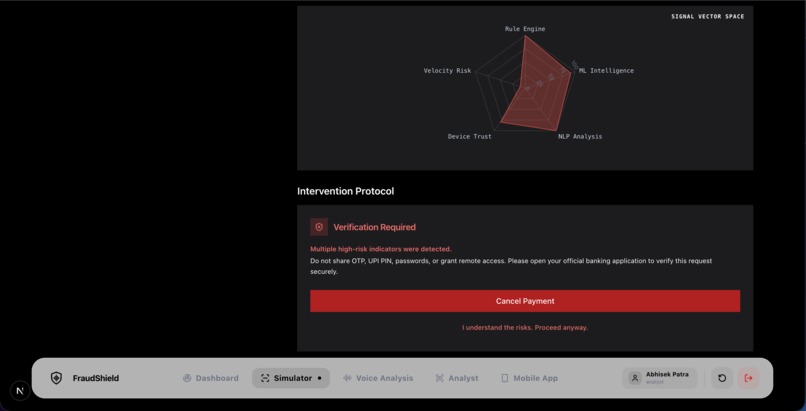The height and width of the screenshot is (411, 806).
Task: Click the reset/refresh circular arrow icon
Action: coord(722,378)
